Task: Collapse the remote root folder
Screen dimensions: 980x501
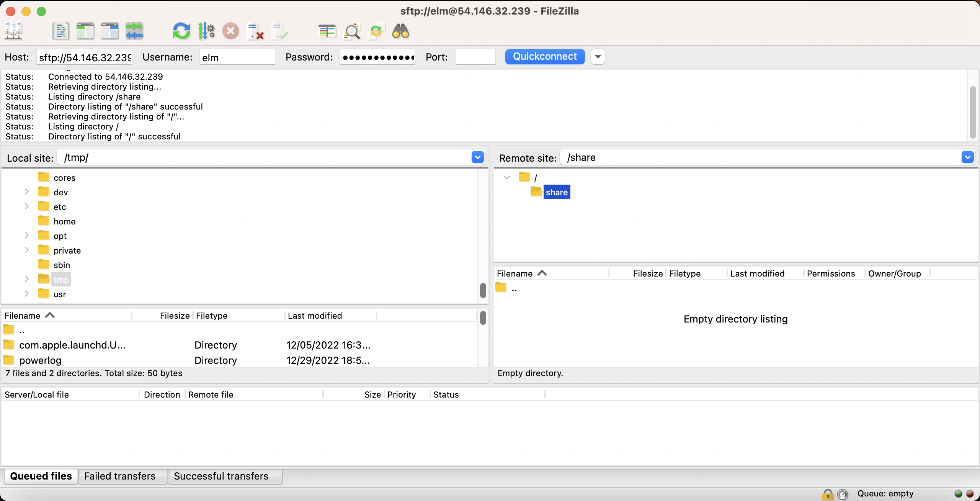Action: point(507,178)
